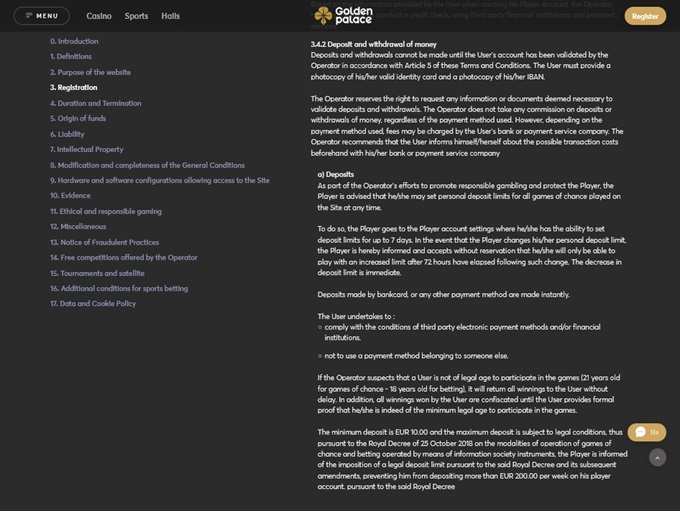This screenshot has width=680, height=511.
Task: Open 11. Ethical and responsible gaming
Action: pos(106,211)
